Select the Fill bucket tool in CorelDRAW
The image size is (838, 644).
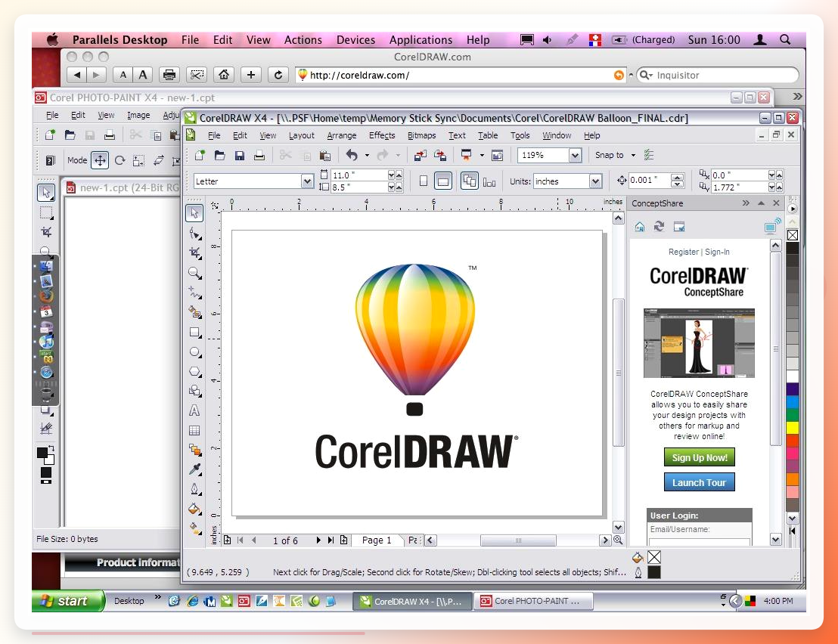pyautogui.click(x=194, y=509)
